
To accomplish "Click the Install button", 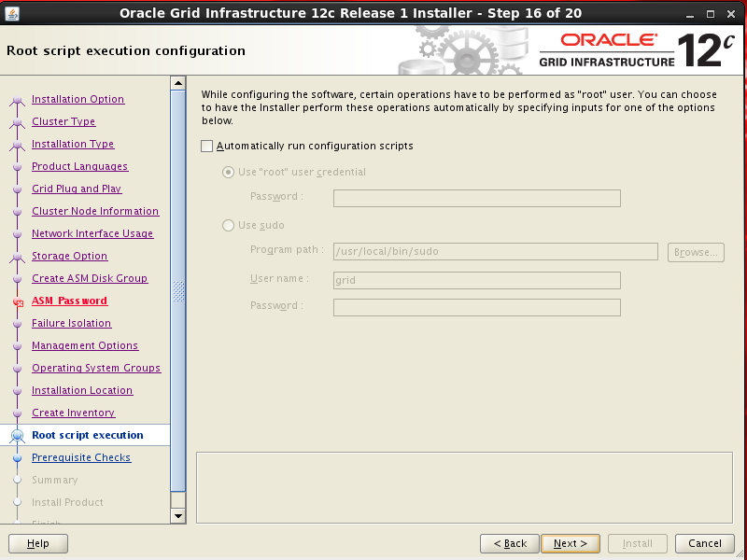I will pyautogui.click(x=638, y=543).
